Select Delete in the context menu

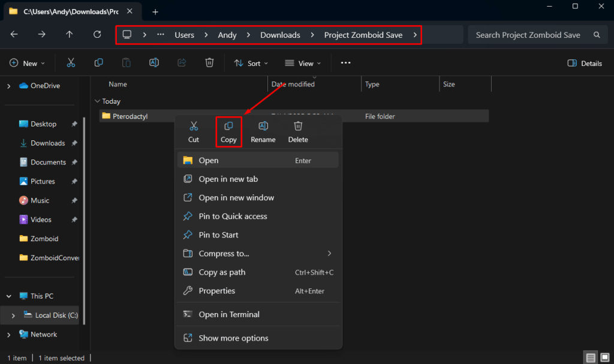point(298,132)
